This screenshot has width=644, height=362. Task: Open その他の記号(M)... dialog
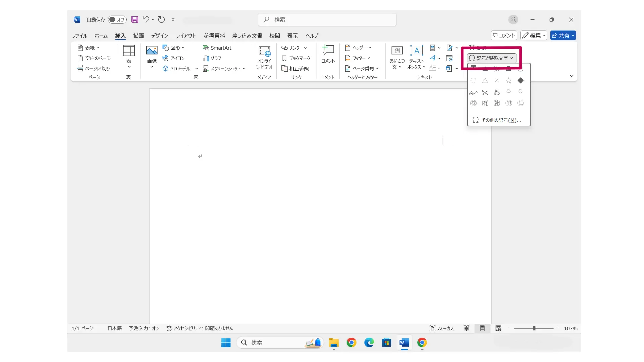(499, 120)
